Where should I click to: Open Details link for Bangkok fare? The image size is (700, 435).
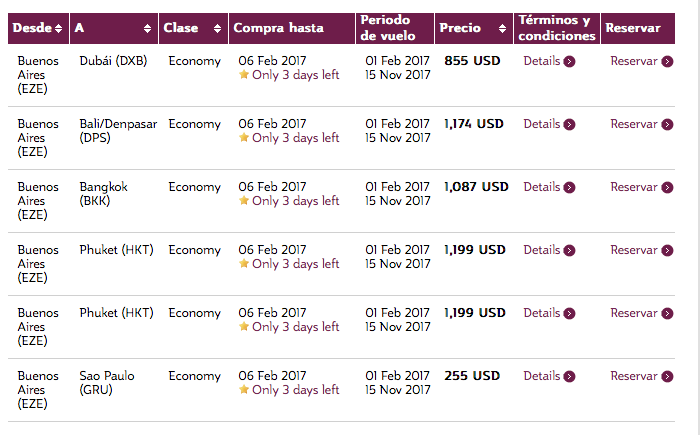(542, 187)
